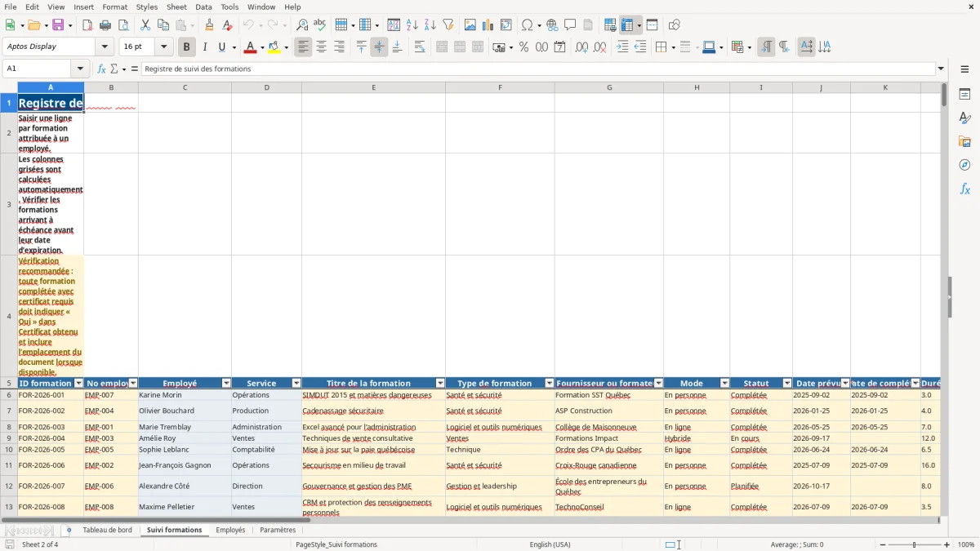Switch to the Paramètres sheet tab
Viewport: 980px width, 551px height.
(278, 530)
